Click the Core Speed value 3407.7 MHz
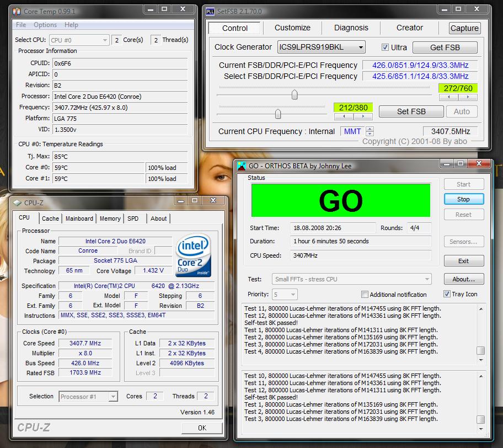Viewport: 503px width, 448px height. coord(85,343)
